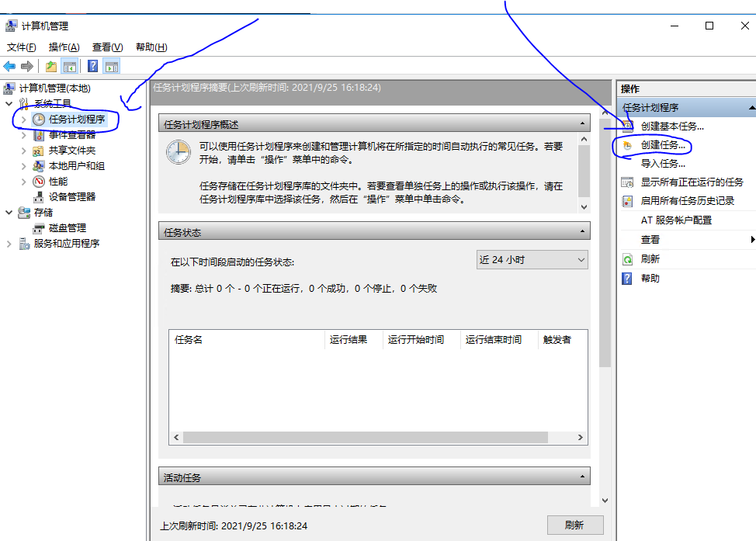
Task: Collapse the 任务状态 panel with its chevron
Action: pos(581,231)
